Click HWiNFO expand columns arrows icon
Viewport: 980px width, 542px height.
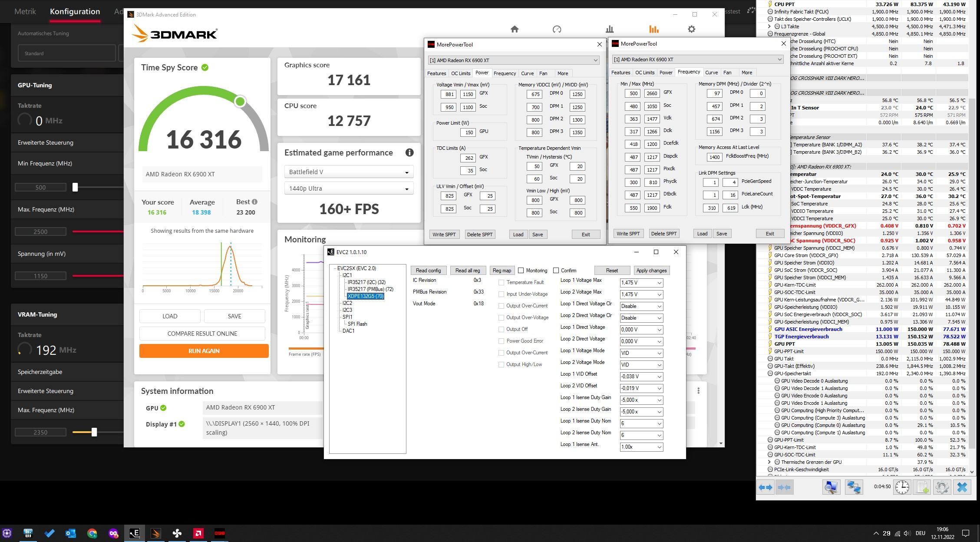pos(766,487)
